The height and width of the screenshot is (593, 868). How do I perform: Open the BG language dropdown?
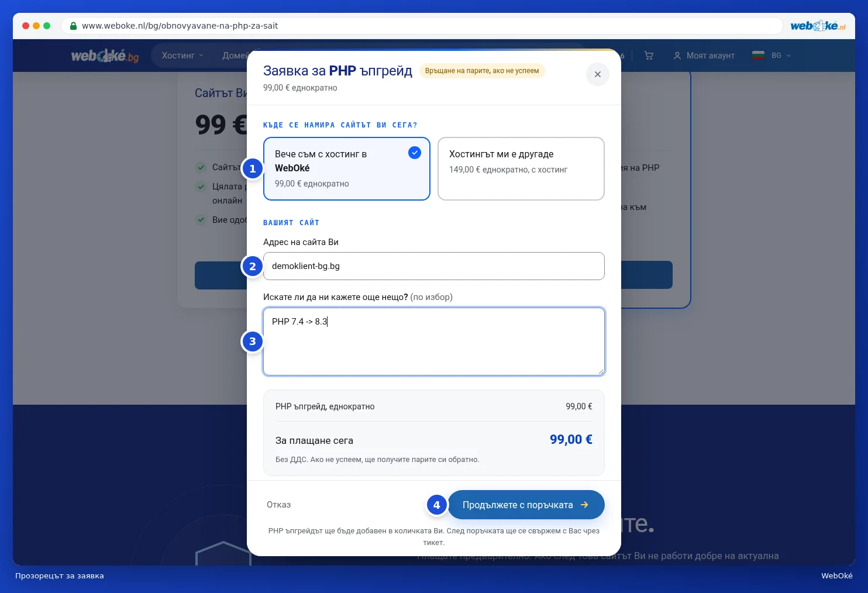771,56
